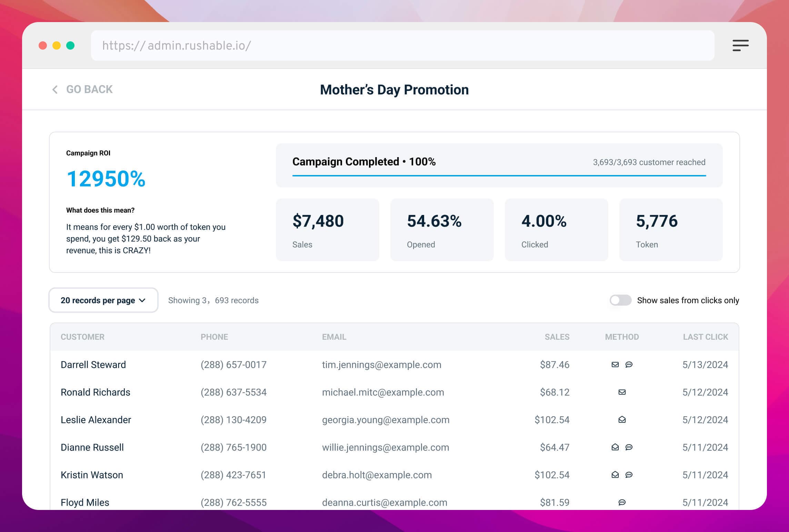
Task: Select the opened envelope icon for Kristin Watson
Action: point(615,475)
